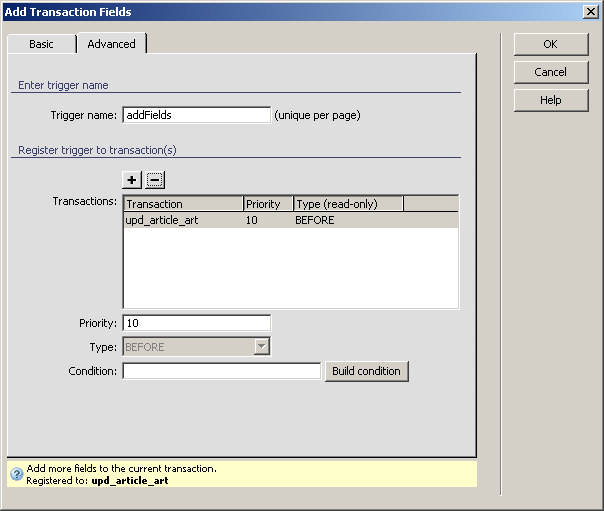Click the Priority column header in the table

coord(268,204)
